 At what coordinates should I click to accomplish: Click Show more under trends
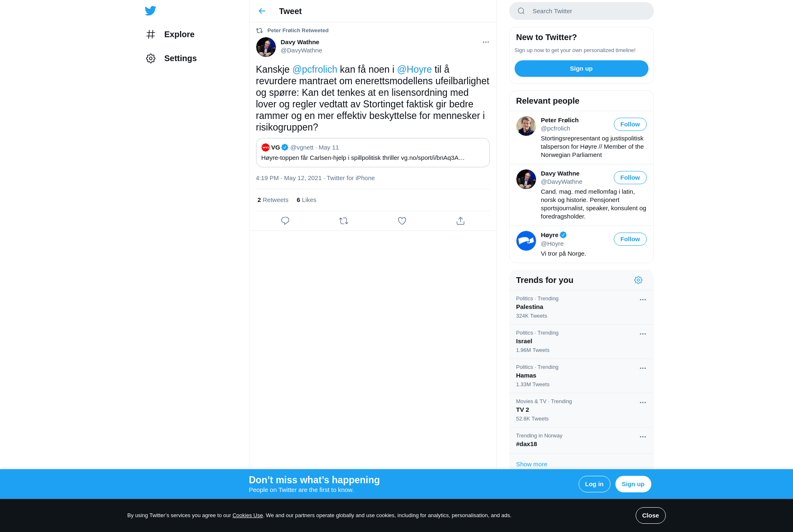point(532,464)
